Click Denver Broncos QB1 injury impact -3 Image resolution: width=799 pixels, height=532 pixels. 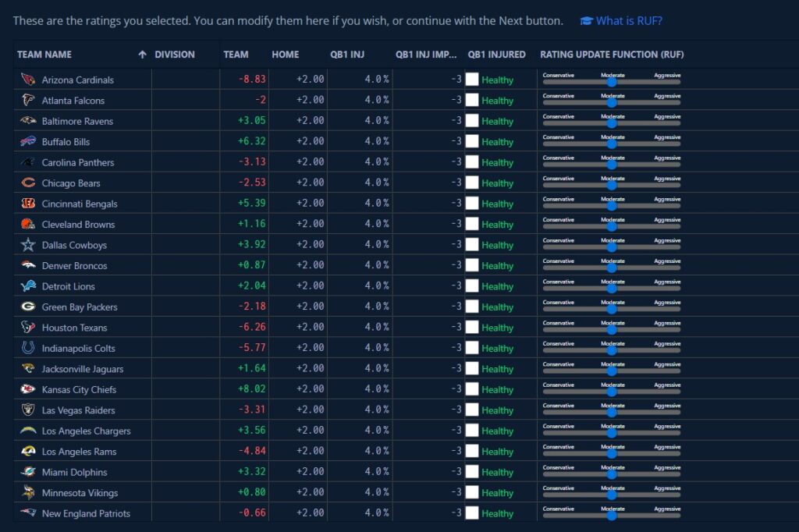pos(456,265)
